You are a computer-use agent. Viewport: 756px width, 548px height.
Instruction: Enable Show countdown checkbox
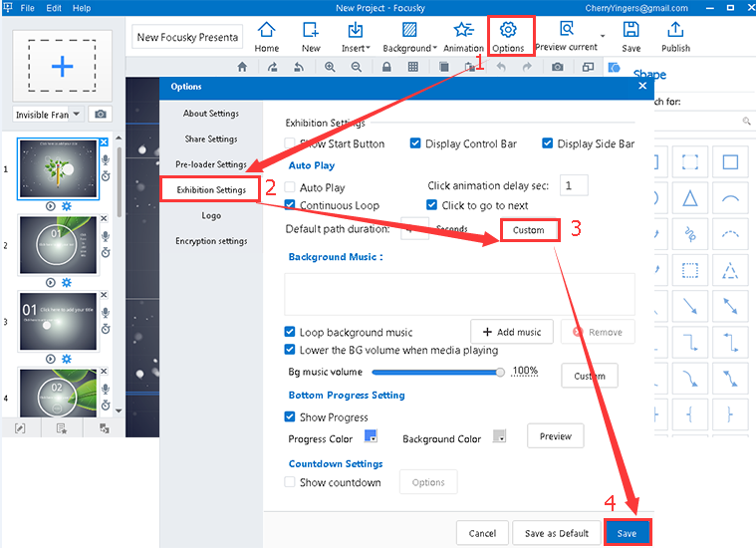click(290, 482)
